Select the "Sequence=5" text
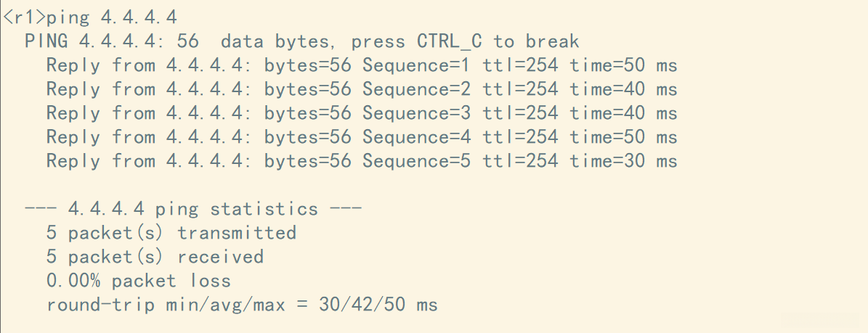This screenshot has height=333, width=868. point(416,161)
